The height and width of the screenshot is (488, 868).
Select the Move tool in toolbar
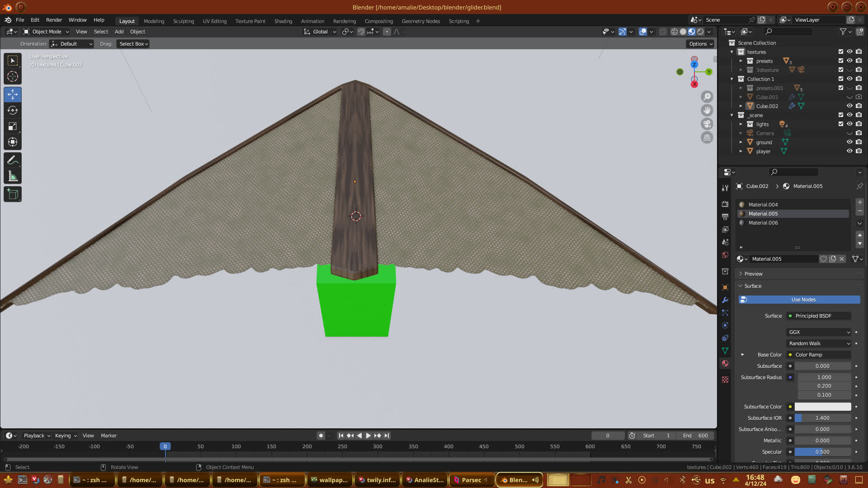pyautogui.click(x=13, y=94)
